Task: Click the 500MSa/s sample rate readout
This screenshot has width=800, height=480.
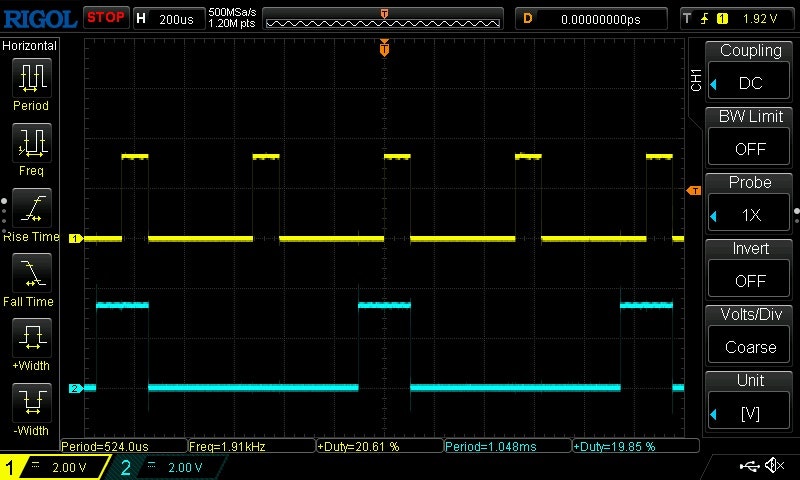Action: pyautogui.click(x=232, y=12)
